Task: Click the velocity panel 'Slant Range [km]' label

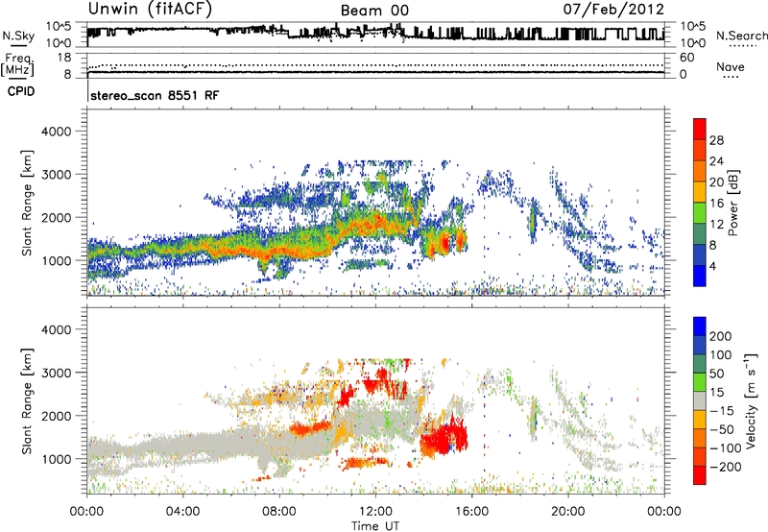Action: coord(27,400)
